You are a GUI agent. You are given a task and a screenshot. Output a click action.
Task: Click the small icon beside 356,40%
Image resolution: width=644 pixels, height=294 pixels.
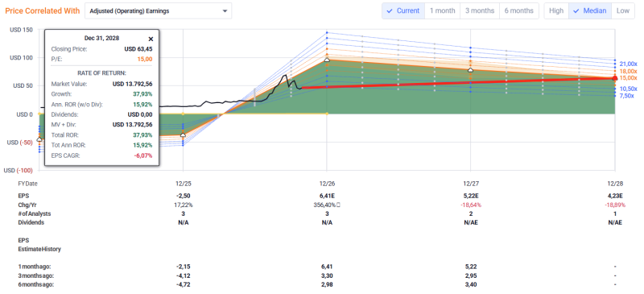pos(338,205)
